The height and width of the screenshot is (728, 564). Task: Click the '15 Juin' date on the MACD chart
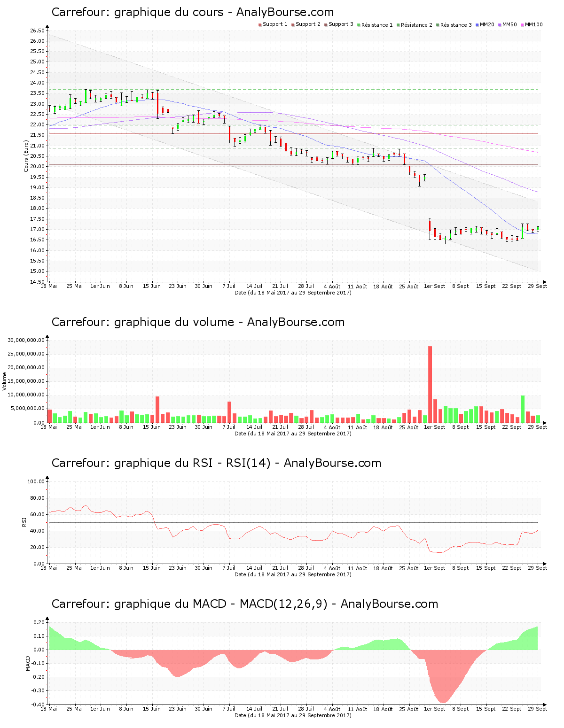coord(152,709)
